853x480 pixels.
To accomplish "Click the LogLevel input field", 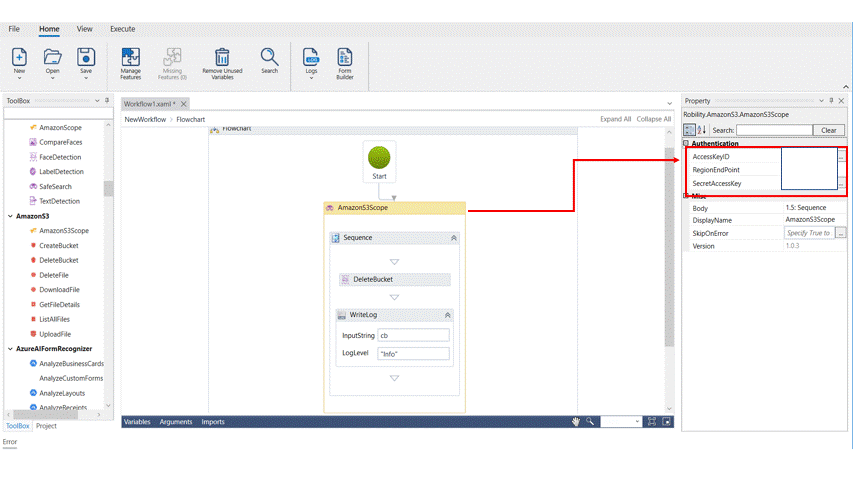I will pyautogui.click(x=413, y=354).
